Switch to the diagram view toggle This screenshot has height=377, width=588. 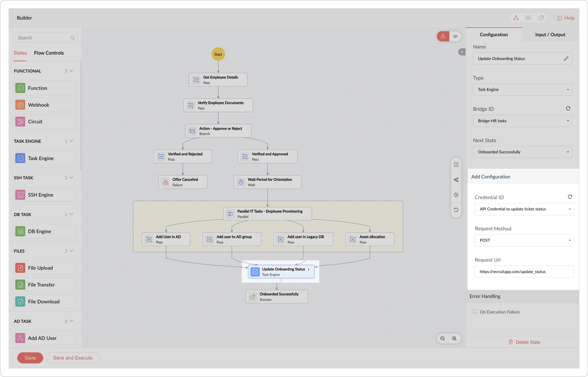click(443, 36)
